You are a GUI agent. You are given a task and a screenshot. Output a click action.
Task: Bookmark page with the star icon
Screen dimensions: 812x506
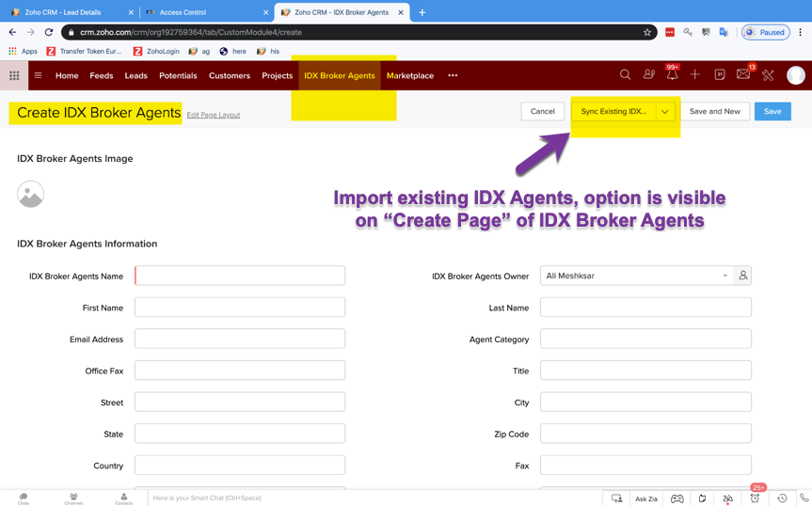click(x=647, y=32)
